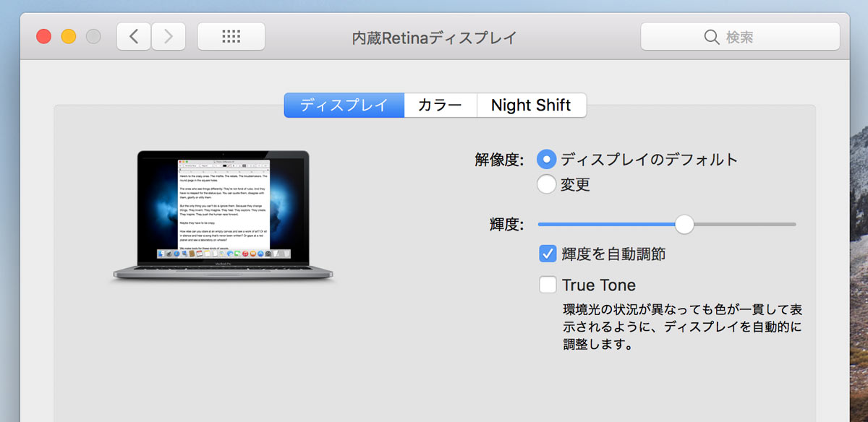Enable the True Tone checkbox
Image resolution: width=868 pixels, height=422 pixels.
tap(548, 284)
